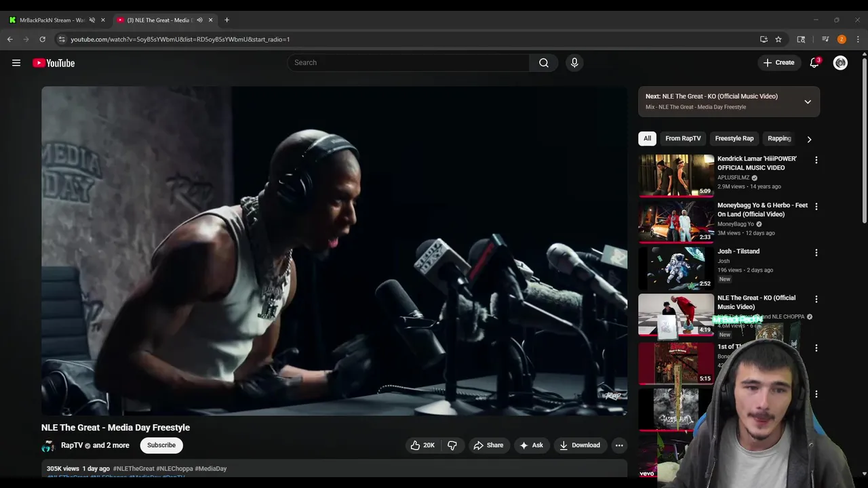Bookmark this page with star icon

[778, 39]
